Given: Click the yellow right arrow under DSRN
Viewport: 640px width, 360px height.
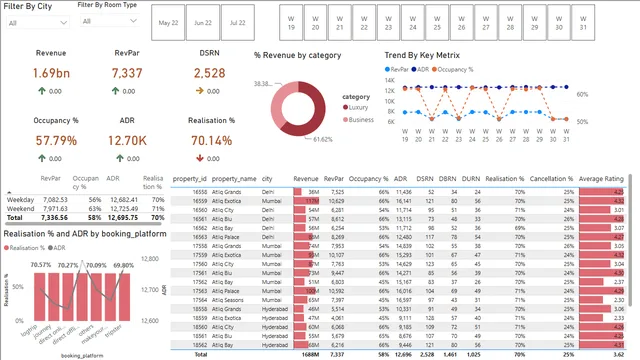Looking at the screenshot, I should pyautogui.click(x=200, y=91).
